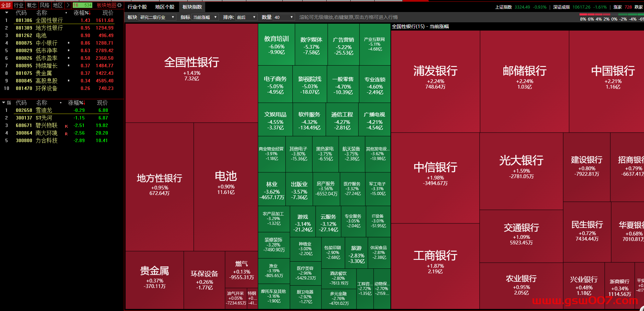The height and width of the screenshot is (311, 644).
Task: Select the 交通银行 stock tile
Action: coord(521,236)
